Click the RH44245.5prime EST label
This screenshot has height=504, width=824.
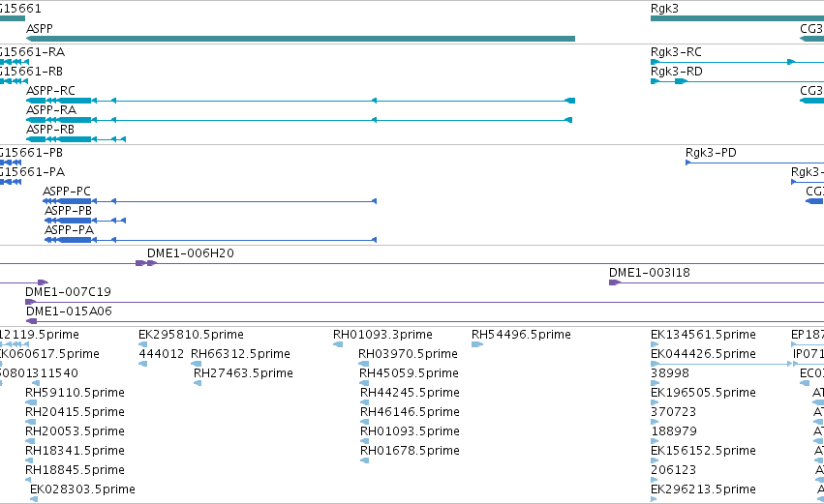pyautogui.click(x=410, y=393)
